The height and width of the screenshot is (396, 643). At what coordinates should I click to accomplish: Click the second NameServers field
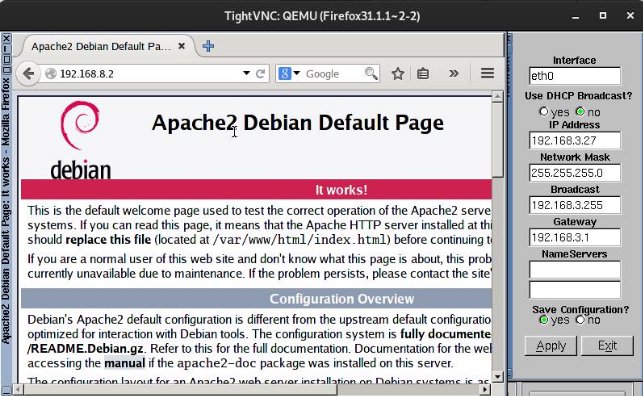point(575,290)
